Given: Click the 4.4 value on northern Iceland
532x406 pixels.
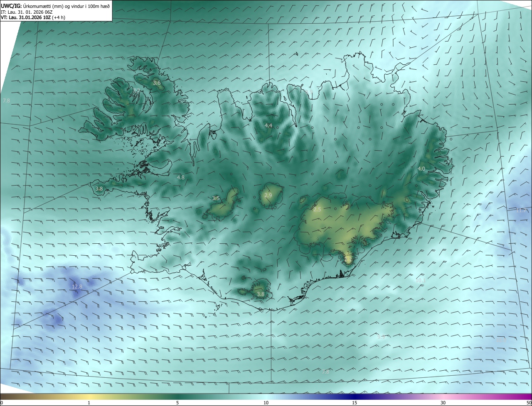Looking at the screenshot, I should click(x=268, y=125).
